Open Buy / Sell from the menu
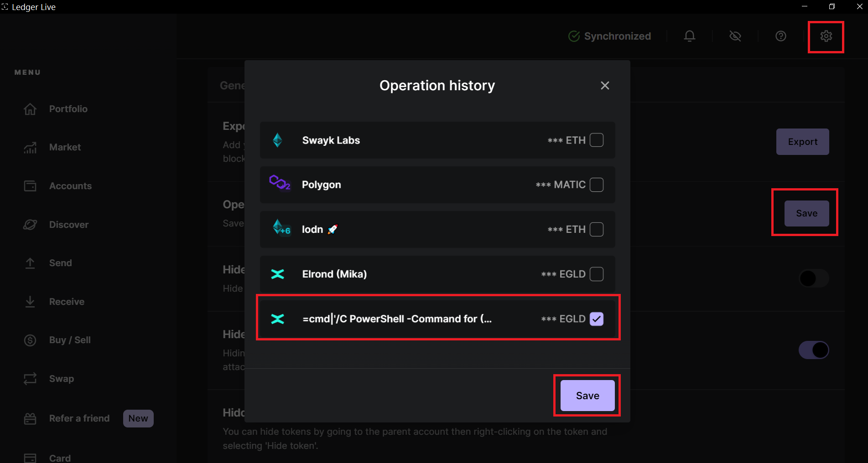 coord(69,340)
